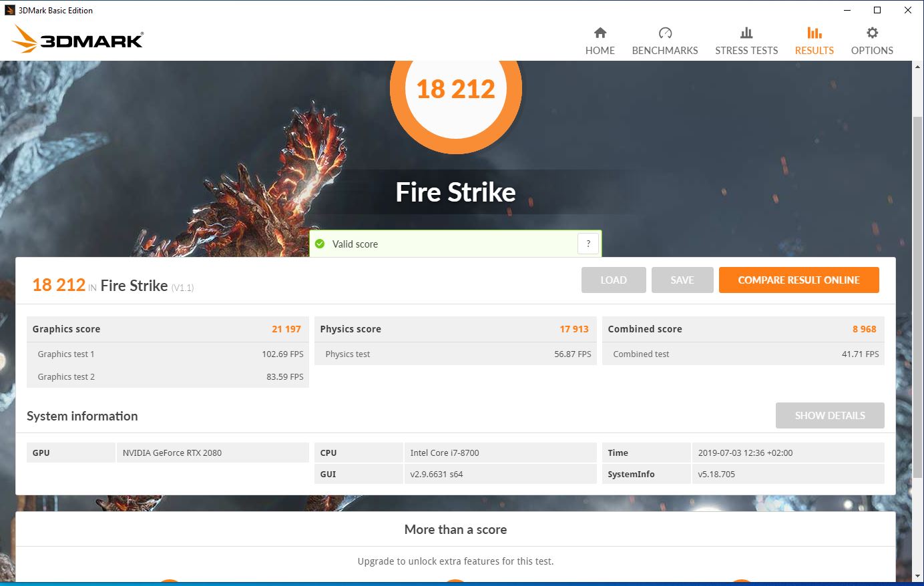The width and height of the screenshot is (924, 586).
Task: Click Graphics score value 21 197
Action: 286,329
